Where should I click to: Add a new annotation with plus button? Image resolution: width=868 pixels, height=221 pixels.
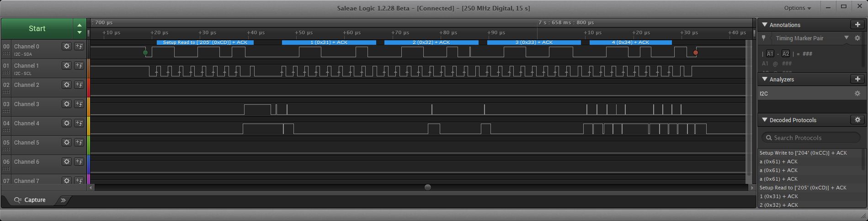tap(857, 25)
